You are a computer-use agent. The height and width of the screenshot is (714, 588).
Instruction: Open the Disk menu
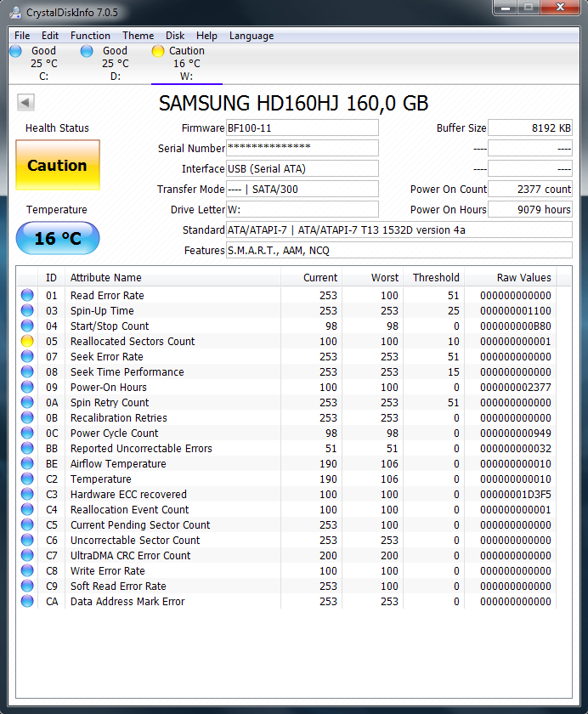pyautogui.click(x=175, y=36)
